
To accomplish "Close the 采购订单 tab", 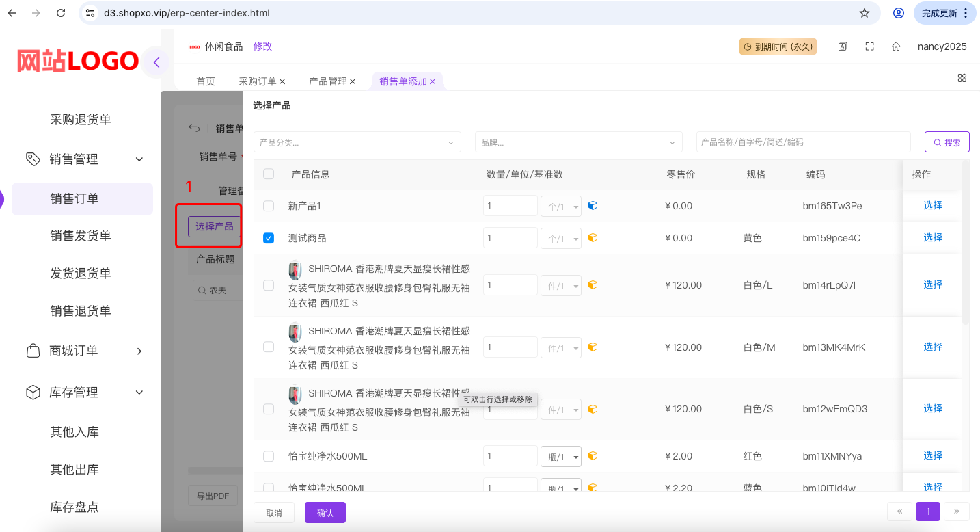I will tap(282, 81).
